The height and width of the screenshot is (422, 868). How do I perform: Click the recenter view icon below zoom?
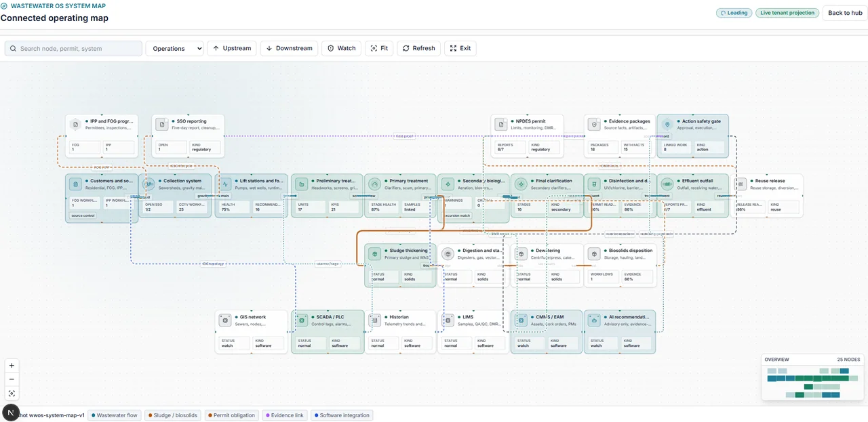[x=12, y=394]
